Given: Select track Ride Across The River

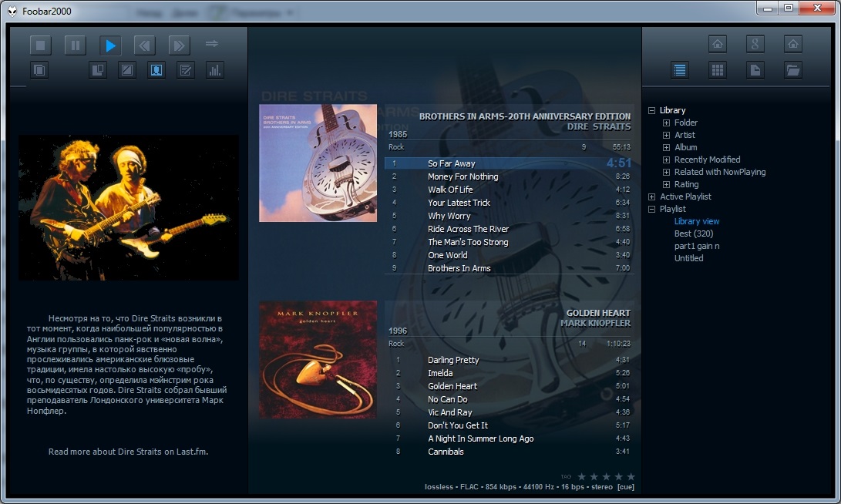Looking at the screenshot, I should [x=509, y=229].
